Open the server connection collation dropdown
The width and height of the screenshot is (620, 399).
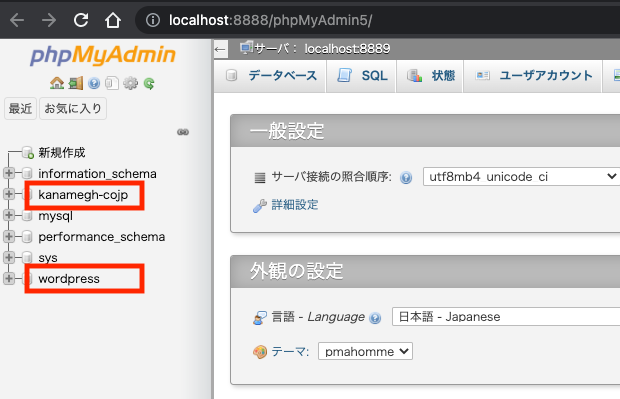pos(522,176)
